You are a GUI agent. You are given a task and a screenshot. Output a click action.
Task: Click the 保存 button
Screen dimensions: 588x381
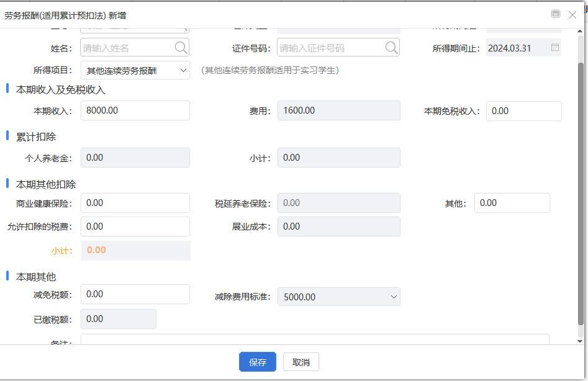pos(258,362)
